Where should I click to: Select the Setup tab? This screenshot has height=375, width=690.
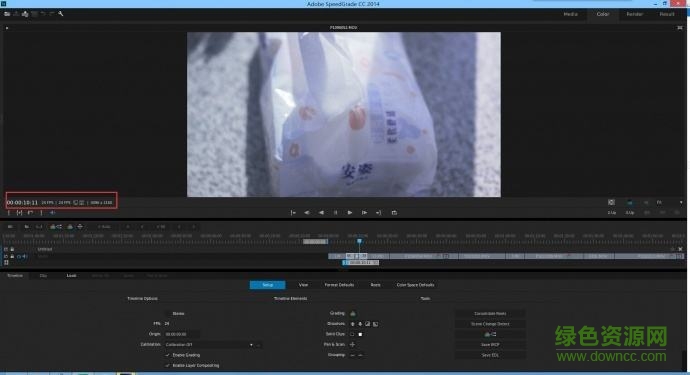(x=268, y=285)
